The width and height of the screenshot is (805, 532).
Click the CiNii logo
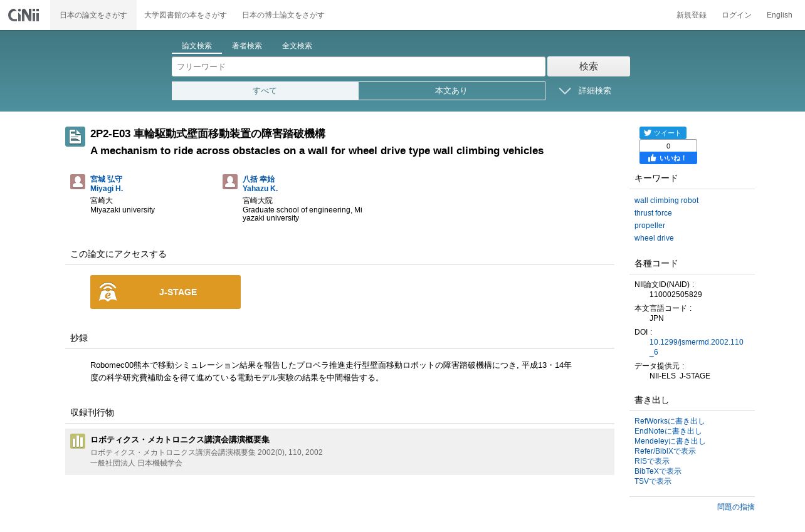(24, 15)
